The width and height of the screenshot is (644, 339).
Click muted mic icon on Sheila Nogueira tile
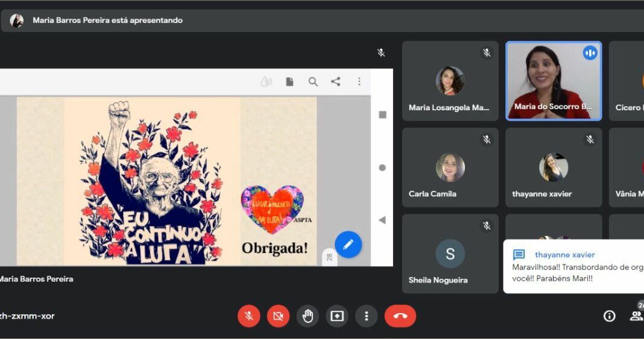487,225
